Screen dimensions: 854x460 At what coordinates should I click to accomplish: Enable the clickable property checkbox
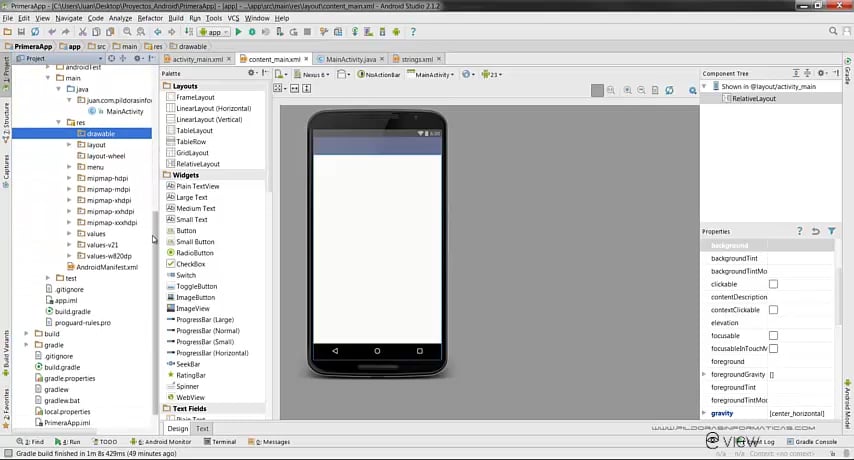point(773,284)
